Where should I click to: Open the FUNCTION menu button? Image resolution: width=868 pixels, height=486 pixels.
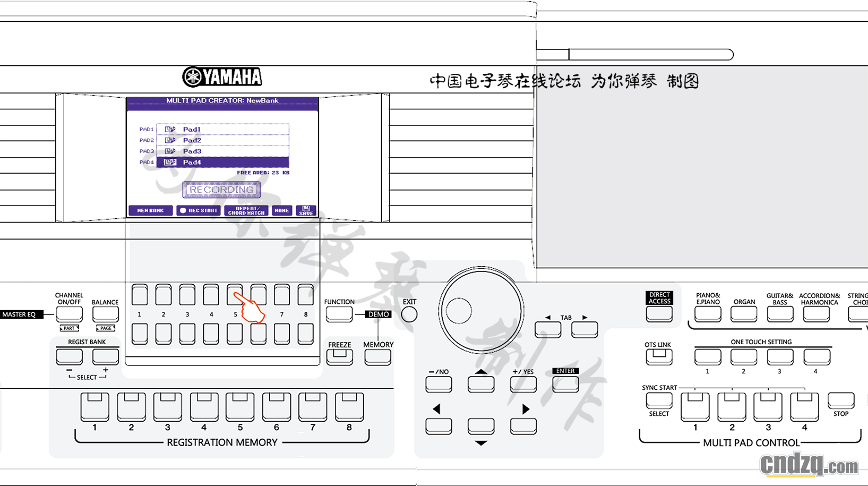point(339,314)
